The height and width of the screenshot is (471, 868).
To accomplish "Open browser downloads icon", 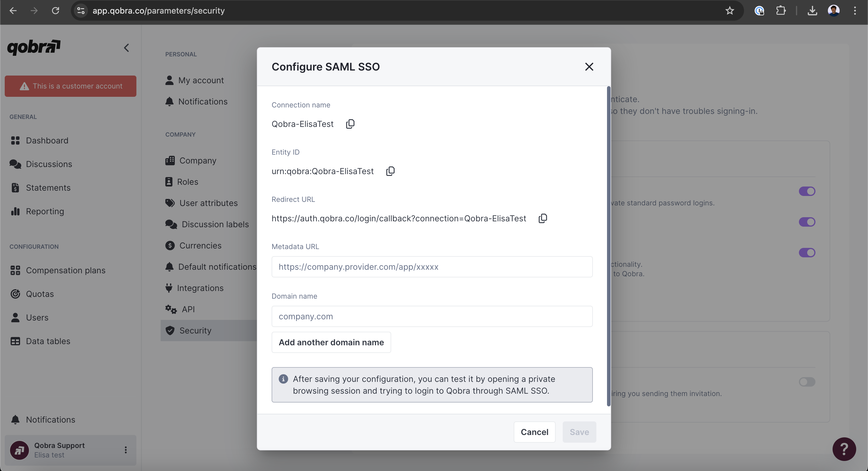I will click(x=812, y=11).
